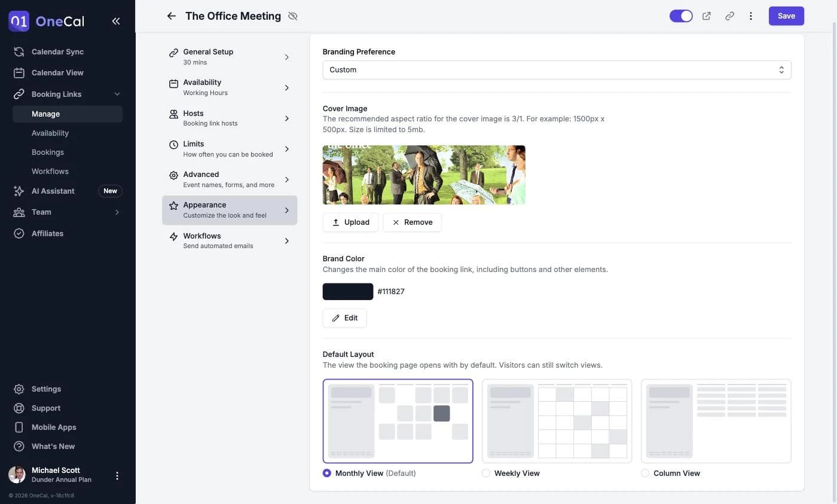This screenshot has width=837, height=504.
Task: Select the Weekly View radio button
Action: tap(486, 473)
